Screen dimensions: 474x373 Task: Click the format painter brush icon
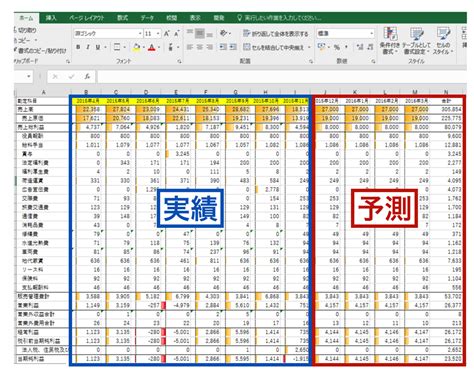(16, 50)
